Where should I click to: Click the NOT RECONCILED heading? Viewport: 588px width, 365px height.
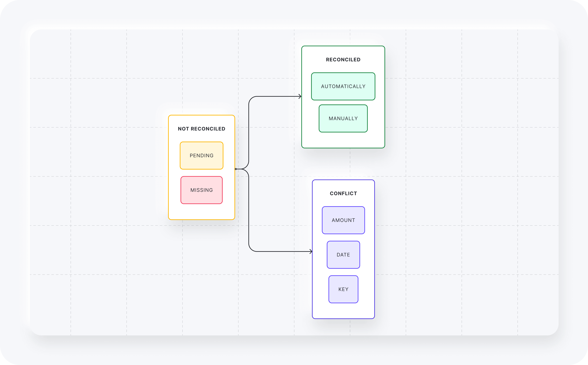click(x=202, y=129)
